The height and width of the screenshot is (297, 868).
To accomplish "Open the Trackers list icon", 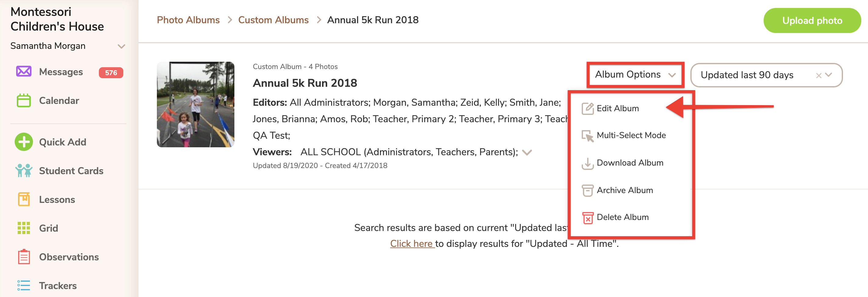I will 24,285.
